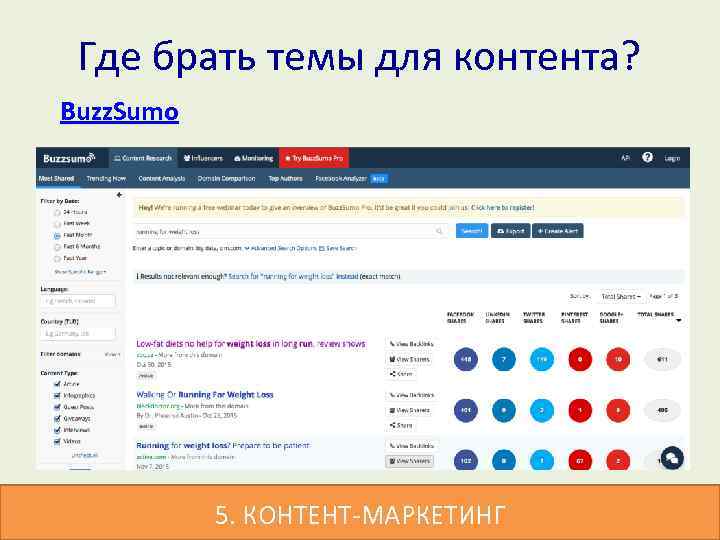Click the Country (TLD) input field
The image size is (720, 540).
click(78, 333)
